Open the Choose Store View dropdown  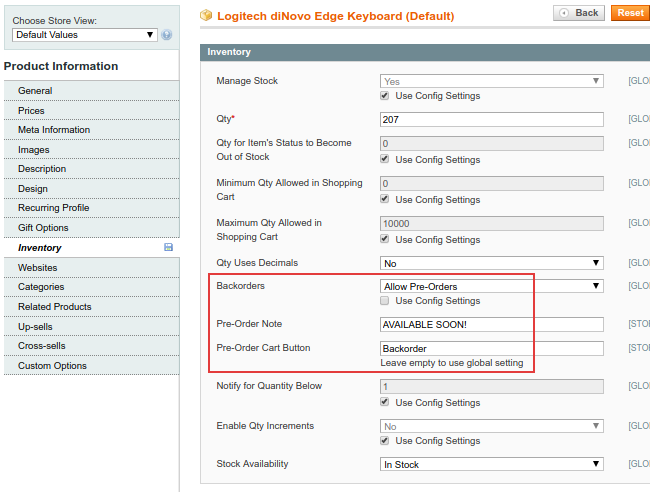[x=85, y=35]
